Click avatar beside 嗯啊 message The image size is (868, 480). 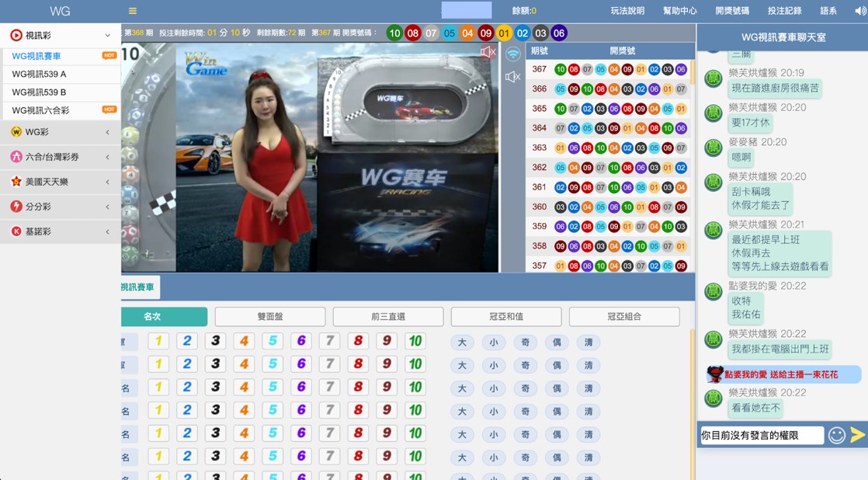click(713, 148)
